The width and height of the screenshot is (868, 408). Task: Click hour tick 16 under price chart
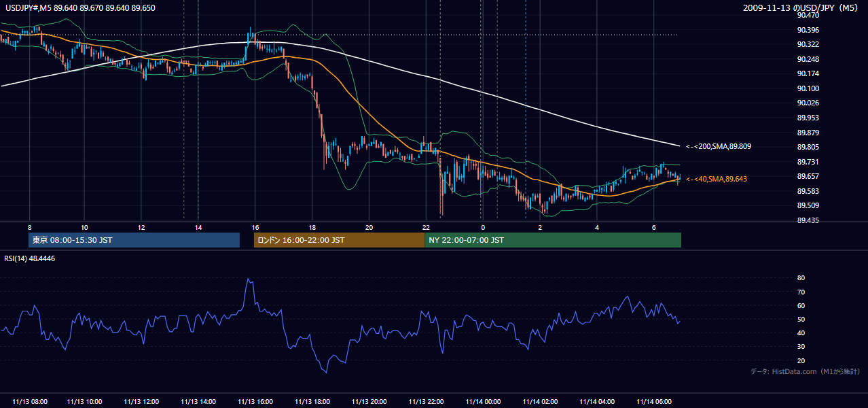[x=255, y=227]
